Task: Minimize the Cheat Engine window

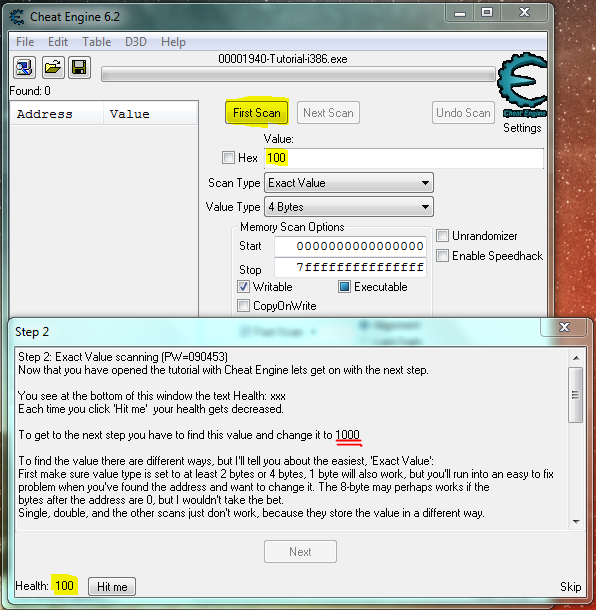Action: point(460,13)
